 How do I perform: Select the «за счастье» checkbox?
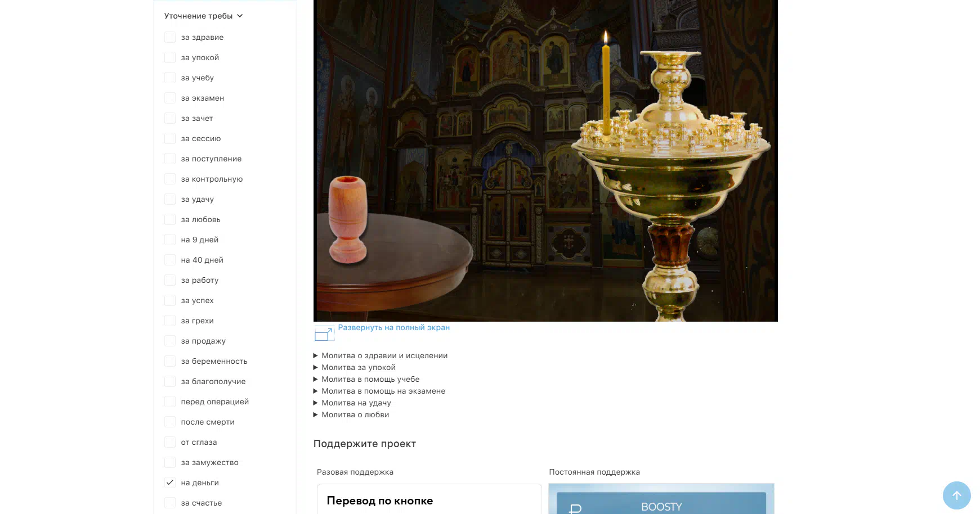[169, 503]
